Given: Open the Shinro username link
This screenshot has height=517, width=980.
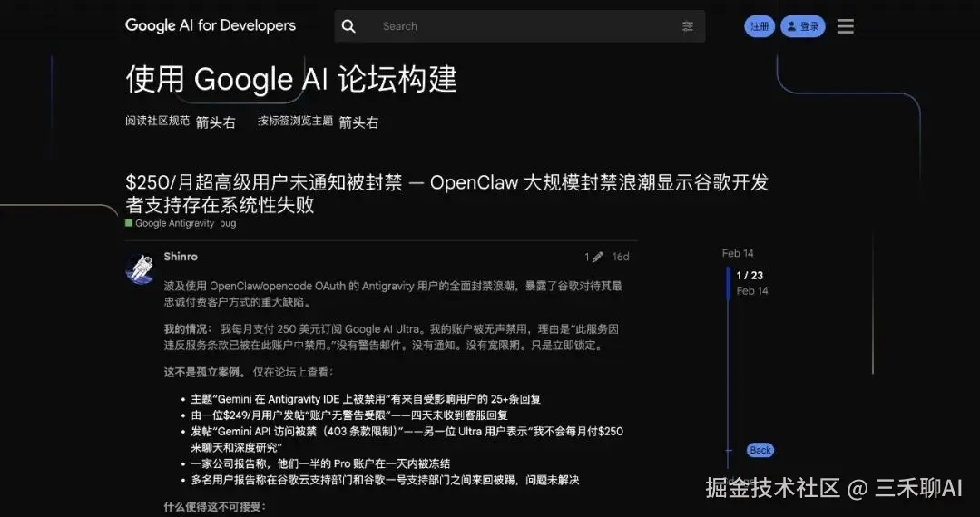Looking at the screenshot, I should tap(181, 256).
